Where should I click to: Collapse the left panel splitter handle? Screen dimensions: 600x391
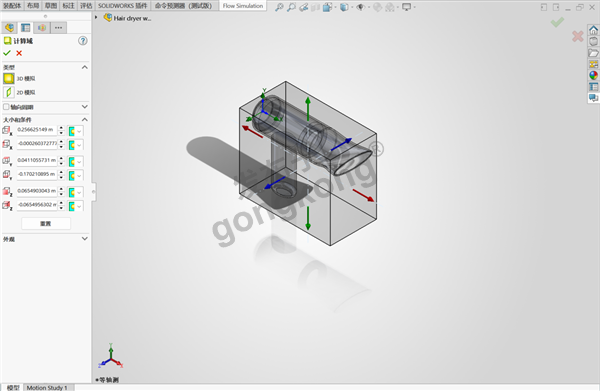point(94,192)
